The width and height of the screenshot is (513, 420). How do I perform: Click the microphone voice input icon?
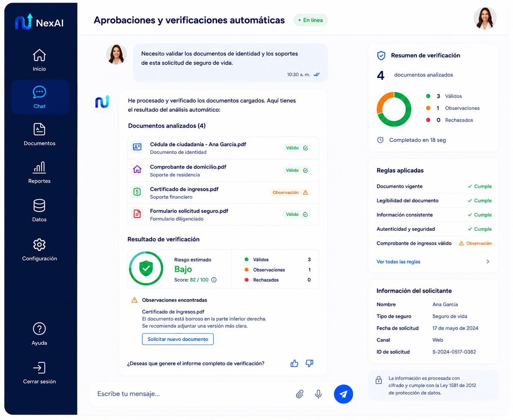coord(318,394)
